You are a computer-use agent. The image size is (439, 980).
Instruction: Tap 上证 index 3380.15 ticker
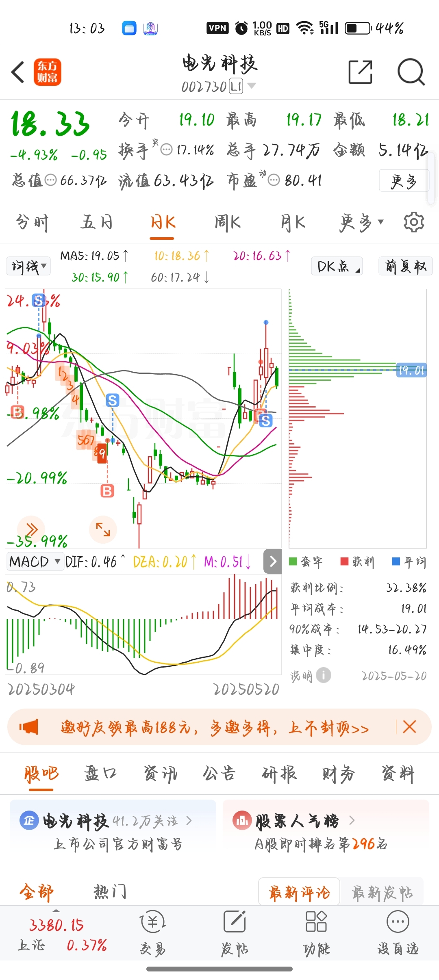pos(56,925)
